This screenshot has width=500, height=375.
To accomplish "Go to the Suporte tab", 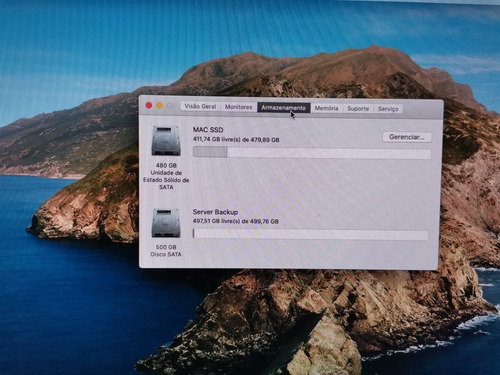I will coord(358,109).
